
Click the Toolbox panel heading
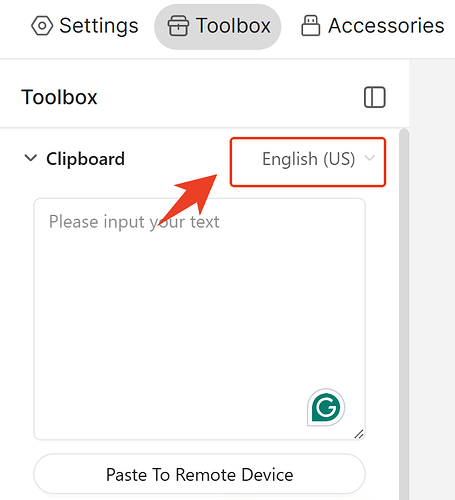59,97
